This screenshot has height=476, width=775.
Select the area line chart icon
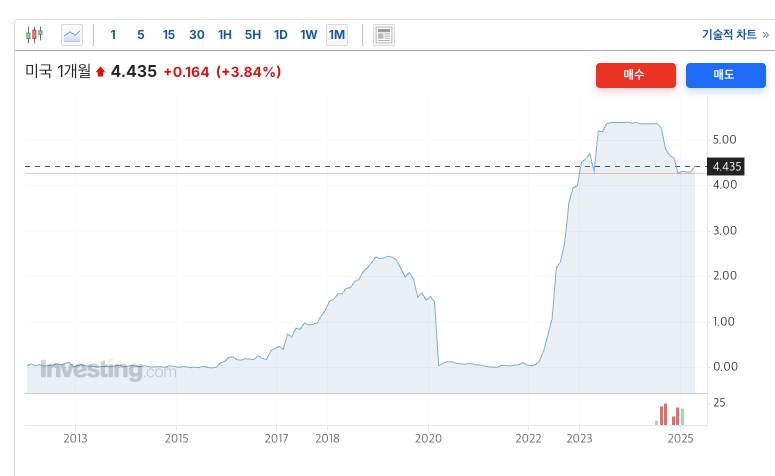72,35
